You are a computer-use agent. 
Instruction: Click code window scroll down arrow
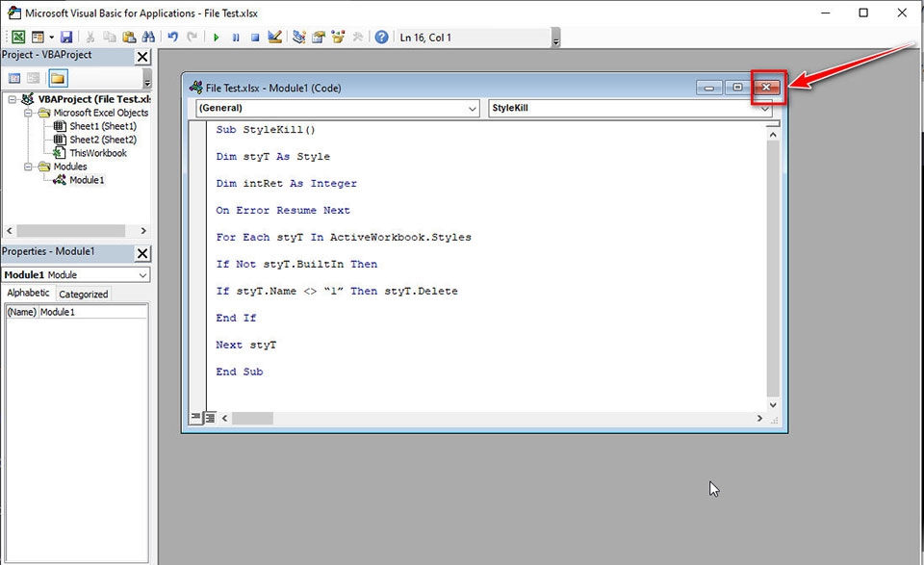pyautogui.click(x=773, y=405)
